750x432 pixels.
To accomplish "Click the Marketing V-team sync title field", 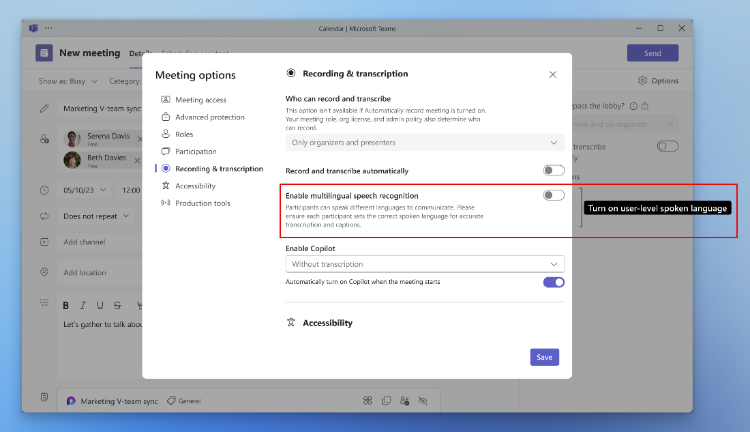I will click(101, 109).
